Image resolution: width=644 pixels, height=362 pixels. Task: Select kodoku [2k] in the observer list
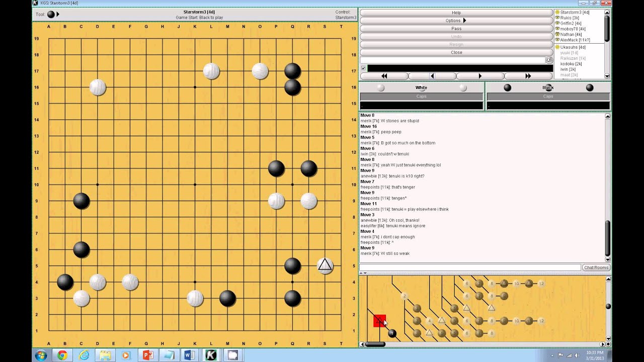(571, 64)
